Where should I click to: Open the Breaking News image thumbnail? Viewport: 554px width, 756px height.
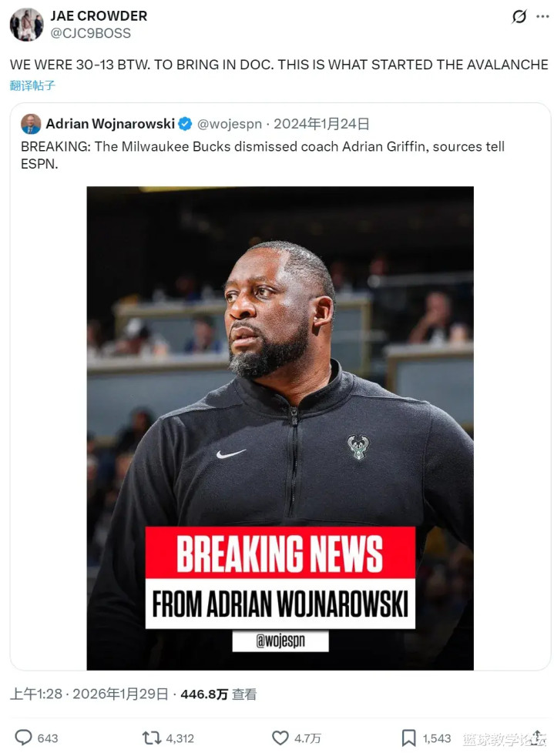[x=280, y=428]
